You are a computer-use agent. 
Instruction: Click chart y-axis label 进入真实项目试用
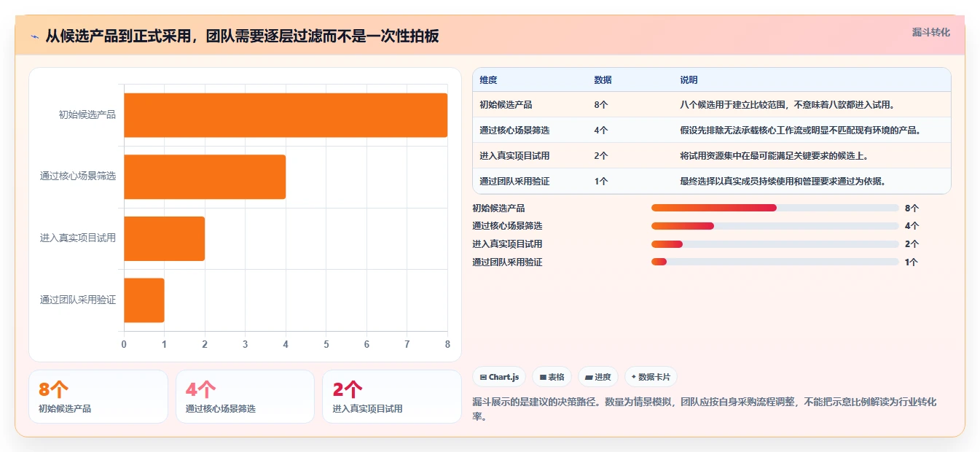tap(78, 238)
